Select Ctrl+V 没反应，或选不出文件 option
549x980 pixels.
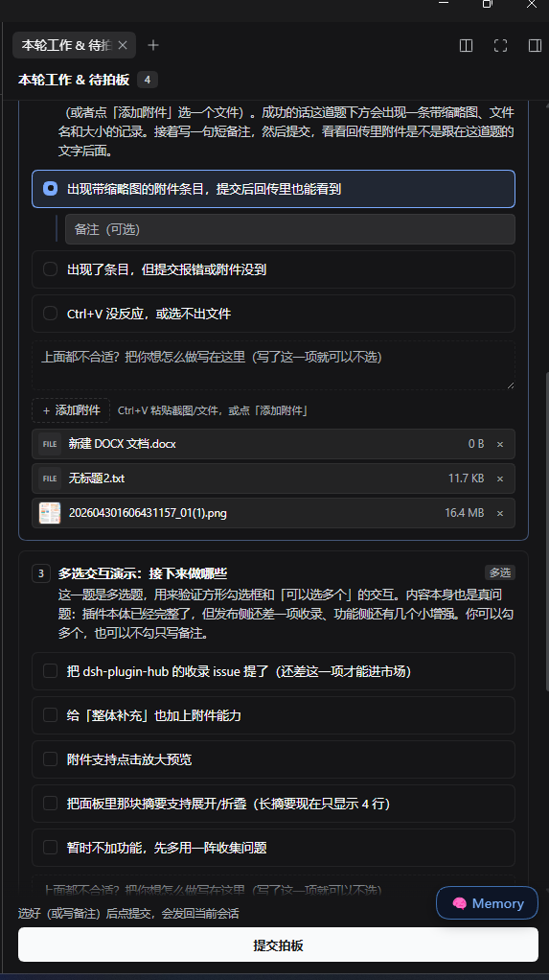point(274,314)
